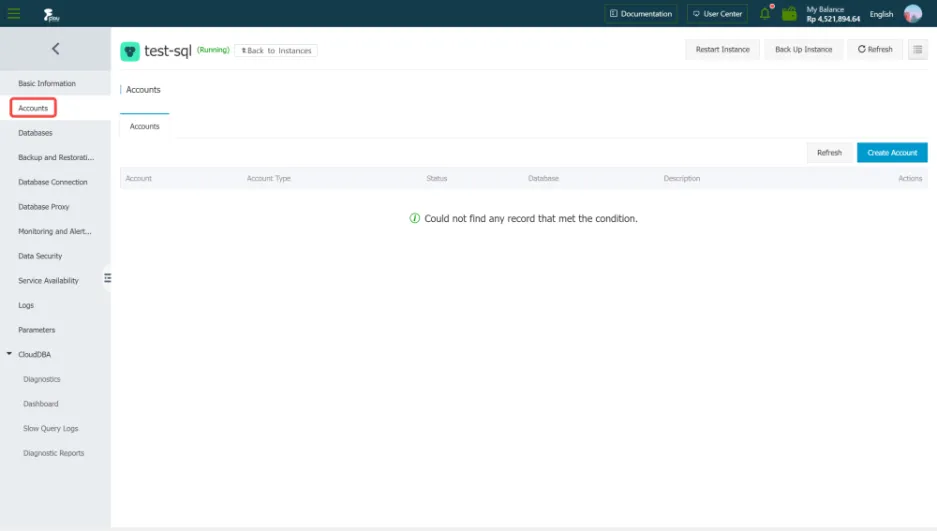Screen dimensions: 937x531
Task: Open Documentation
Action: (641, 14)
